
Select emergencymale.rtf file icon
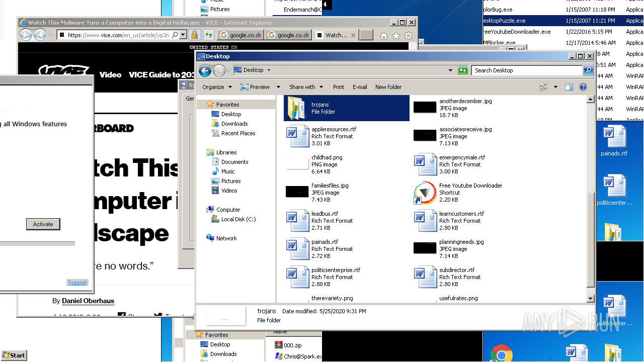[x=425, y=164]
